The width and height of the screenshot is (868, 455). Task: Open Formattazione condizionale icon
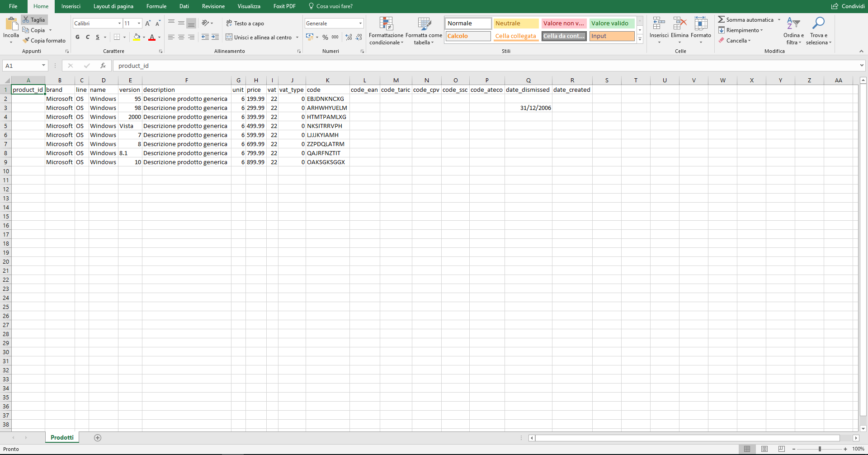pyautogui.click(x=386, y=24)
